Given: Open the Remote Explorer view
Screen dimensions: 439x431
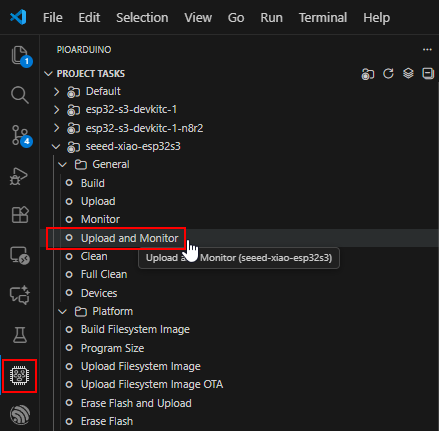Looking at the screenshot, I should coord(19,255).
